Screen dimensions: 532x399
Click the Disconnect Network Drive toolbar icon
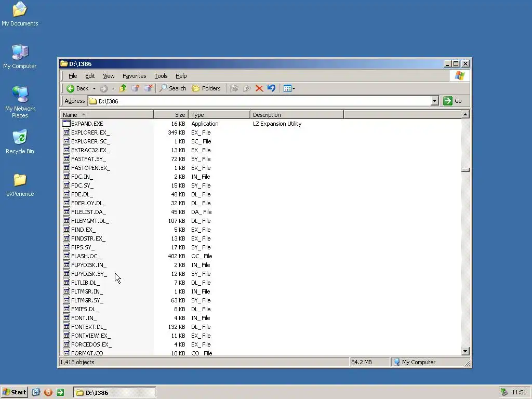[148, 88]
